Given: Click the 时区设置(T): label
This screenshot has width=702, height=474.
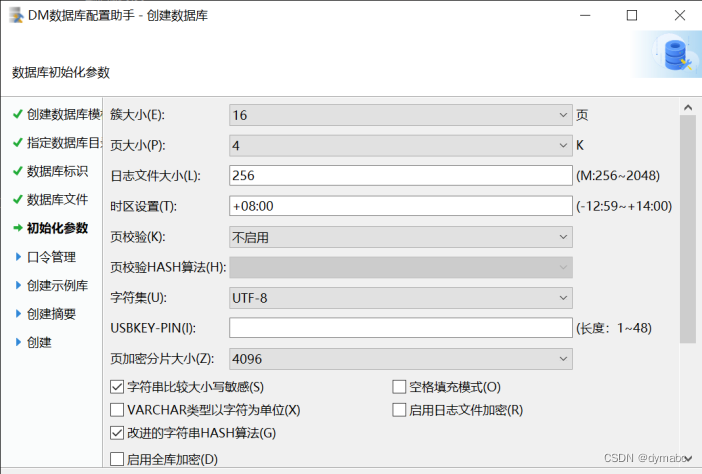Looking at the screenshot, I should (x=144, y=206).
